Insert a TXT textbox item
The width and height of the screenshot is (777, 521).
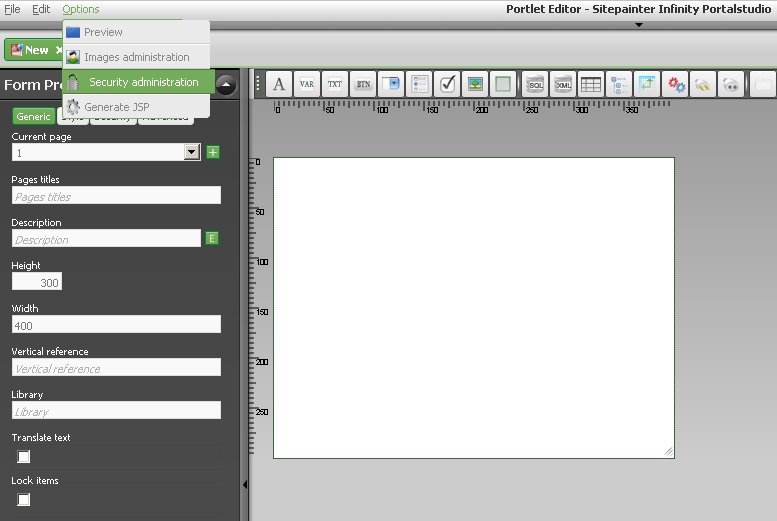(335, 84)
